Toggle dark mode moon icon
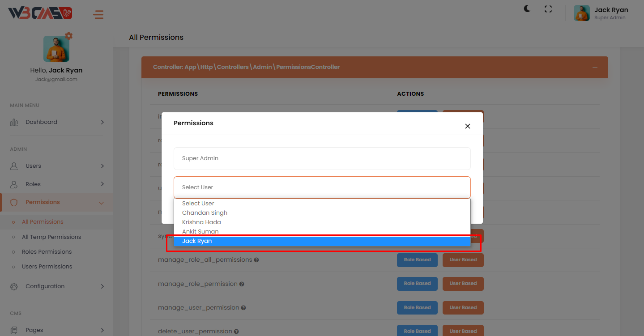Viewport: 644px width, 336px height. click(527, 9)
